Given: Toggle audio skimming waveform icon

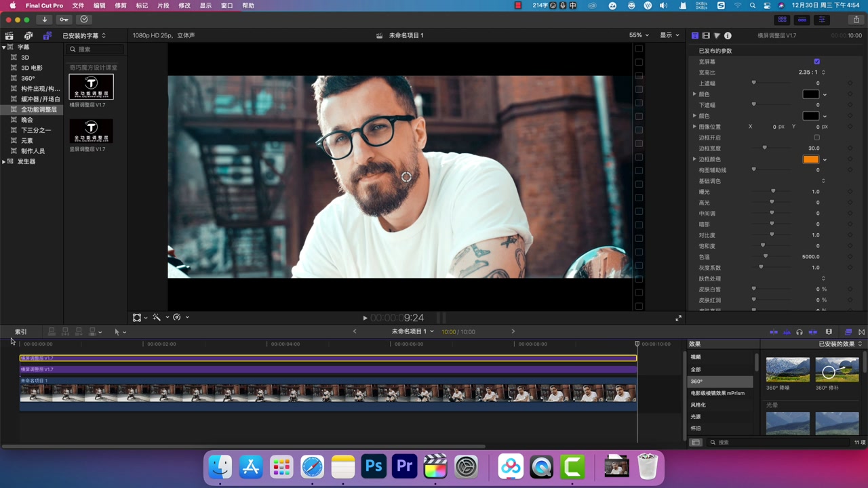Looking at the screenshot, I should point(787,332).
